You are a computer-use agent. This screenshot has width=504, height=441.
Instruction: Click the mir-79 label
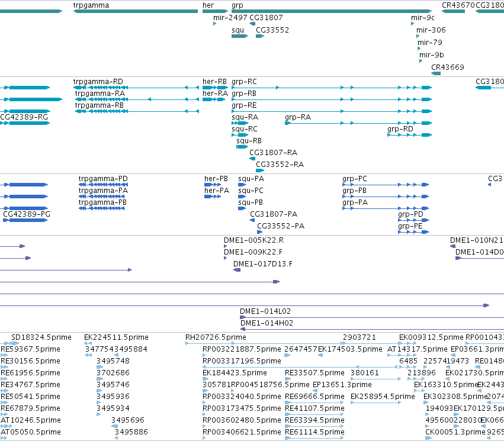[430, 43]
